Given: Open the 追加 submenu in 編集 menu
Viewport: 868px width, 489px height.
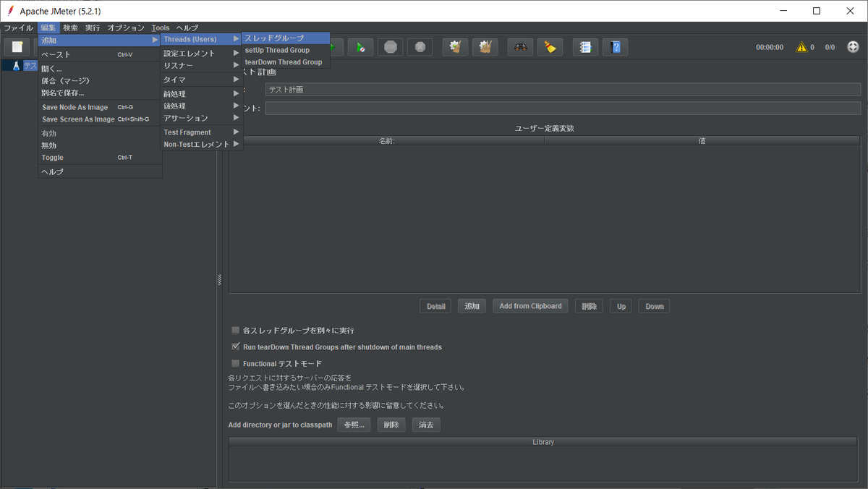Looking at the screenshot, I should click(x=100, y=40).
